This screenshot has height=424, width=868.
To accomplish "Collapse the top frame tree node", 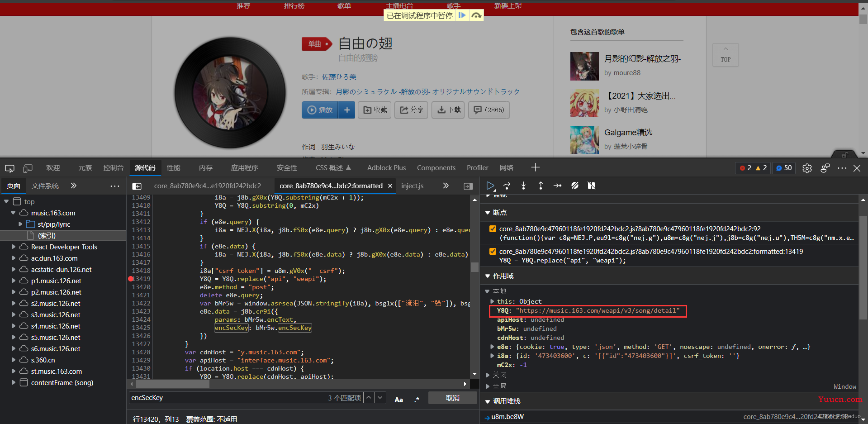I will 6,201.
